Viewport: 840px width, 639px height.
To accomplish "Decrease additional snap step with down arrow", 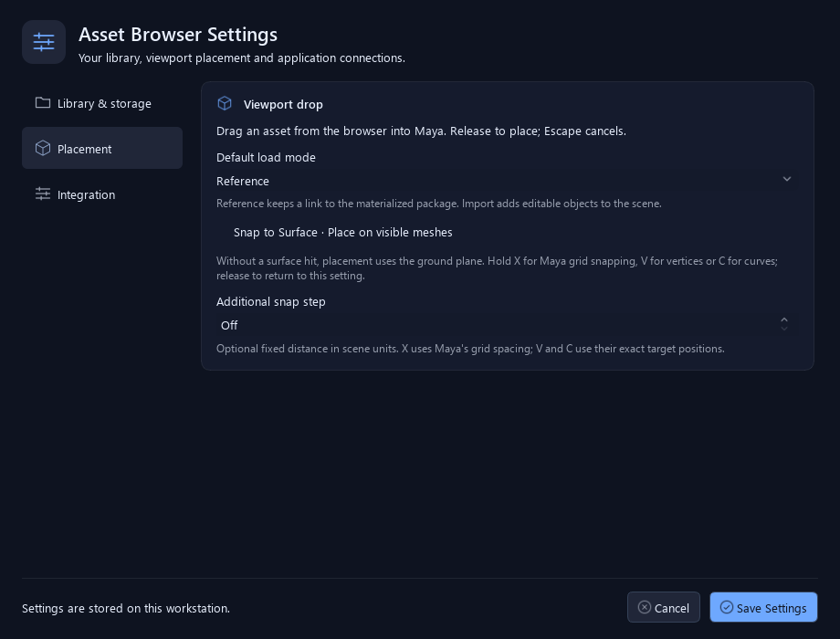I will [783, 329].
